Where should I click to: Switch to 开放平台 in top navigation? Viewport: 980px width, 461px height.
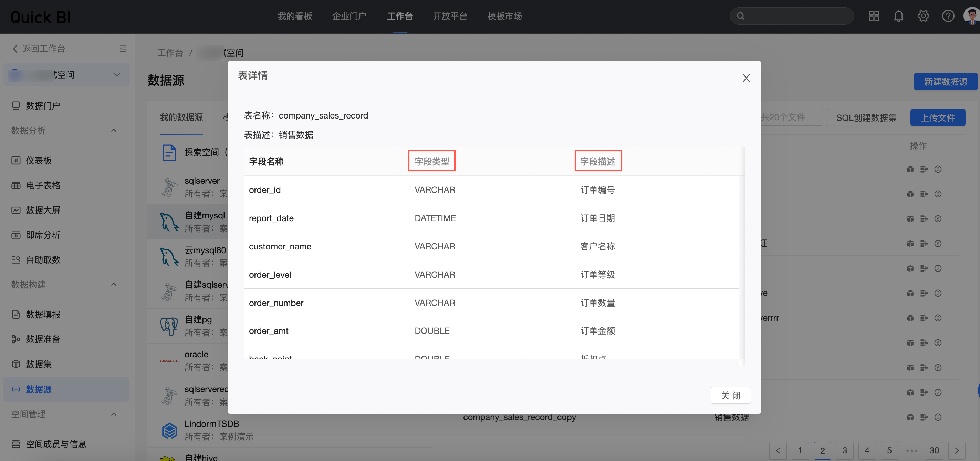point(450,17)
